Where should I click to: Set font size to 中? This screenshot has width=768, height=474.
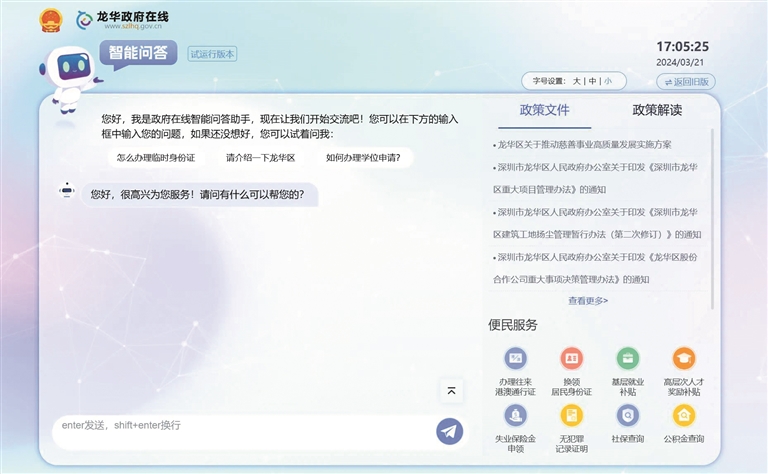pos(592,81)
